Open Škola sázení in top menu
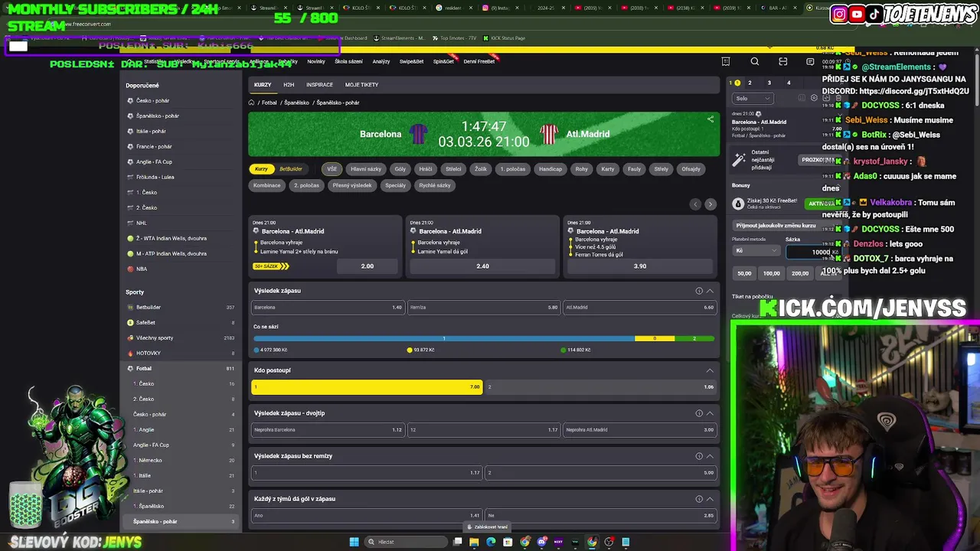Screen dimensions: 980x551 (x=348, y=61)
